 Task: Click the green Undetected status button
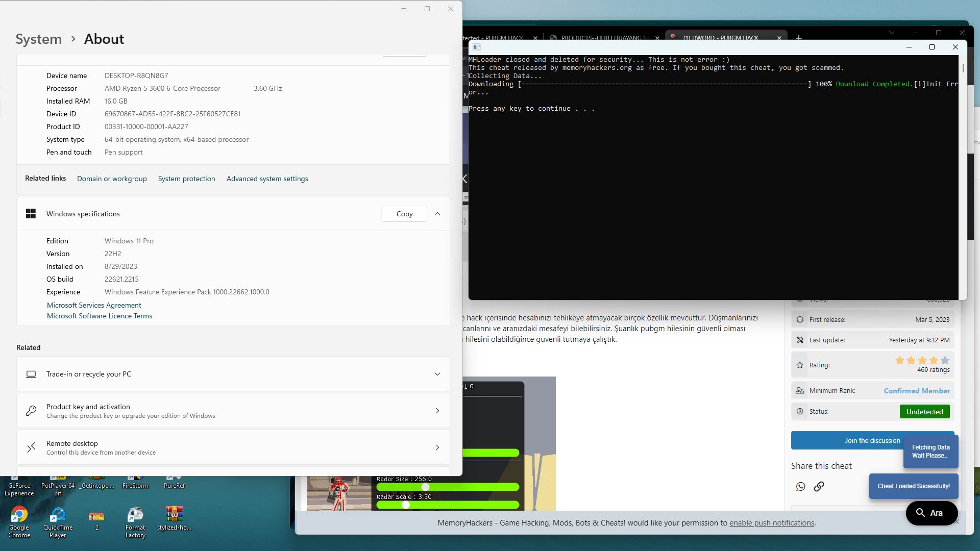pos(924,412)
